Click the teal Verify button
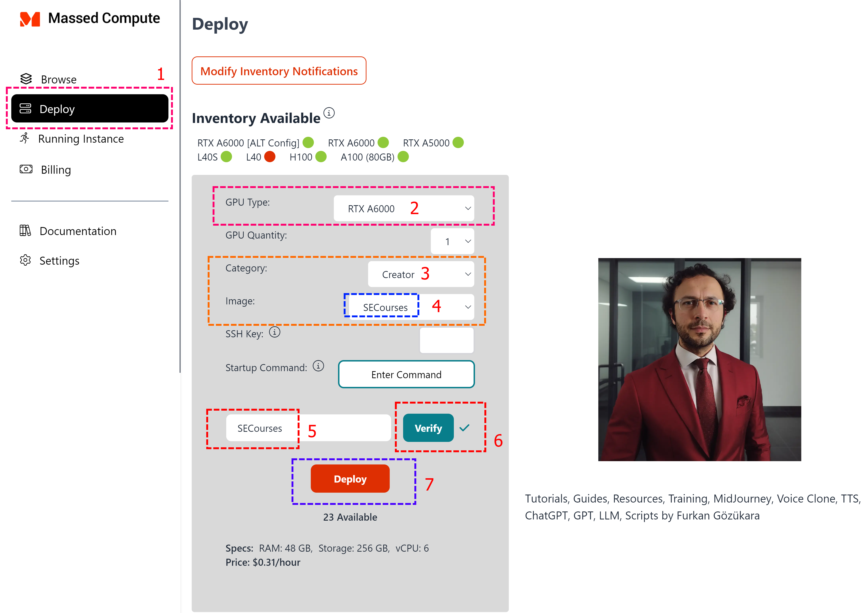Viewport: 868px width, 613px height. (x=428, y=428)
